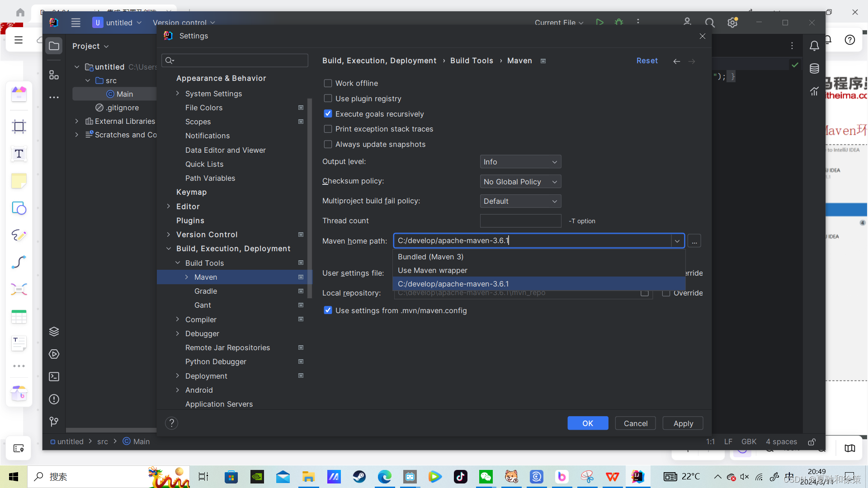Screen dimensions: 868x488
Task: Click the IDE main menu hamburger icon
Action: (75, 22)
